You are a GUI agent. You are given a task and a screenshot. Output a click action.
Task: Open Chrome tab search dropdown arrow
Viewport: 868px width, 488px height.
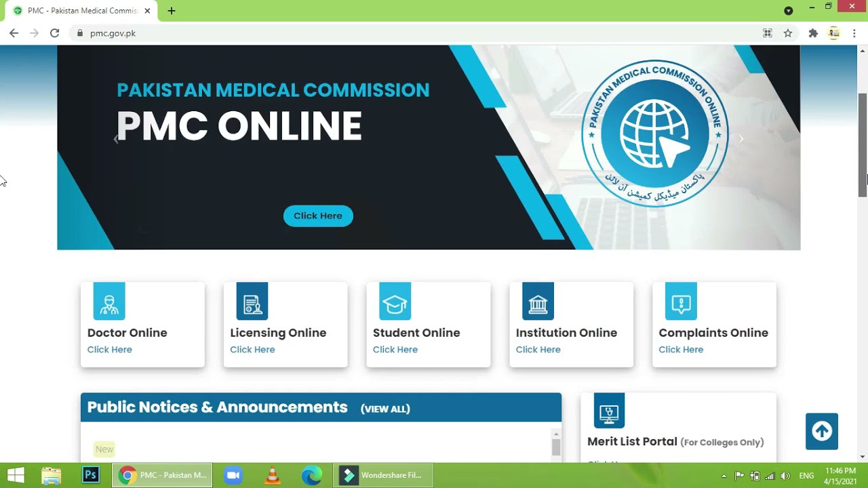788,11
